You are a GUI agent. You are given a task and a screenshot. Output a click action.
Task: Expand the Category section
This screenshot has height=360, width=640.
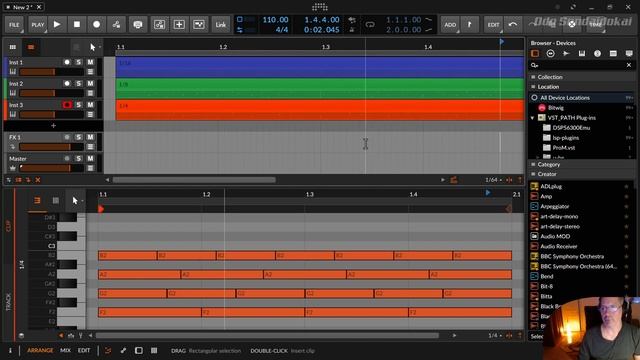(x=582, y=164)
